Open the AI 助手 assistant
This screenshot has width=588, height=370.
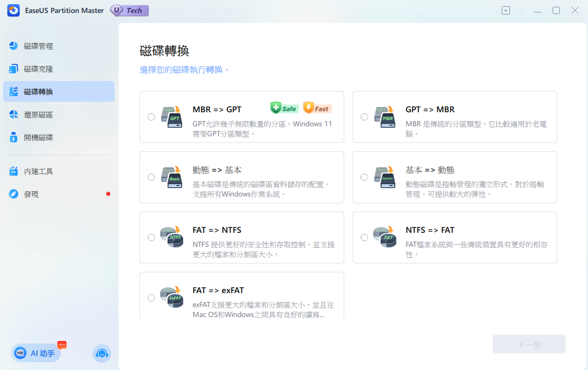click(x=35, y=353)
